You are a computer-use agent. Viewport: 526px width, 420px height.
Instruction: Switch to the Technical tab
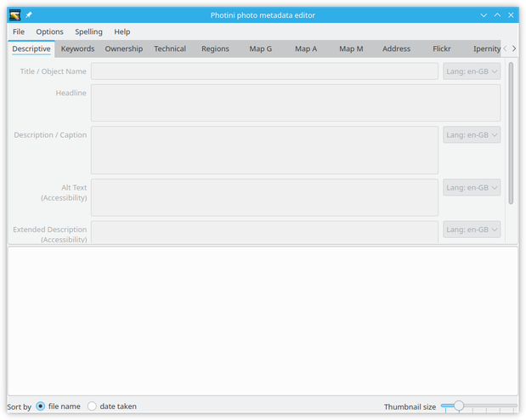click(170, 48)
